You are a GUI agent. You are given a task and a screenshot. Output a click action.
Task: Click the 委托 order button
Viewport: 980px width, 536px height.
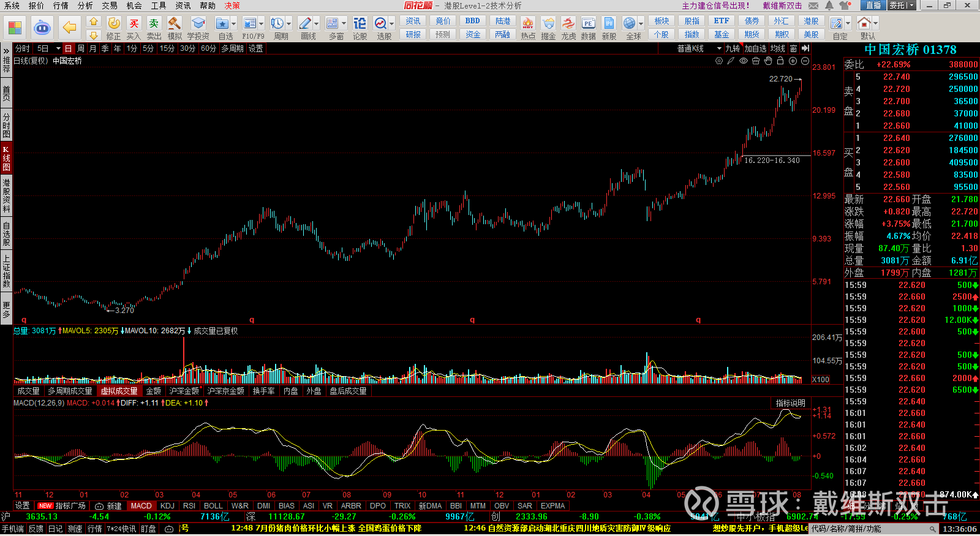click(902, 5)
